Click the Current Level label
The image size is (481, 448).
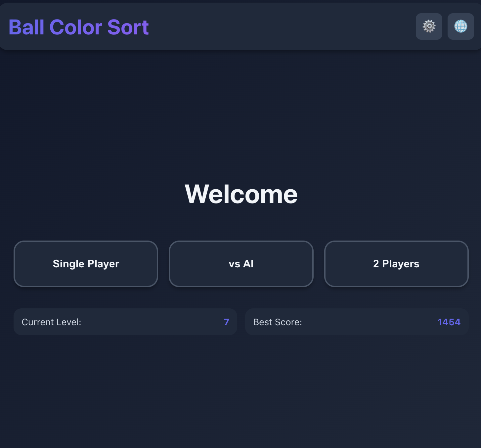click(51, 322)
